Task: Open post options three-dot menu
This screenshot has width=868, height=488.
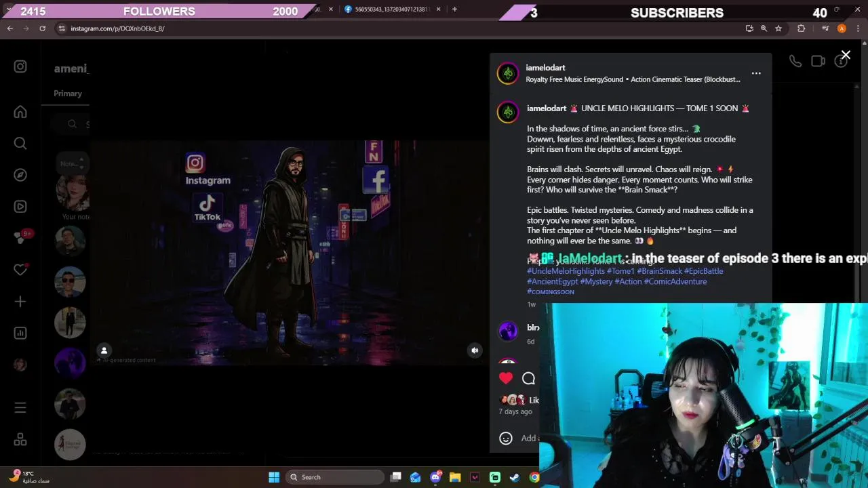Action: (x=756, y=73)
